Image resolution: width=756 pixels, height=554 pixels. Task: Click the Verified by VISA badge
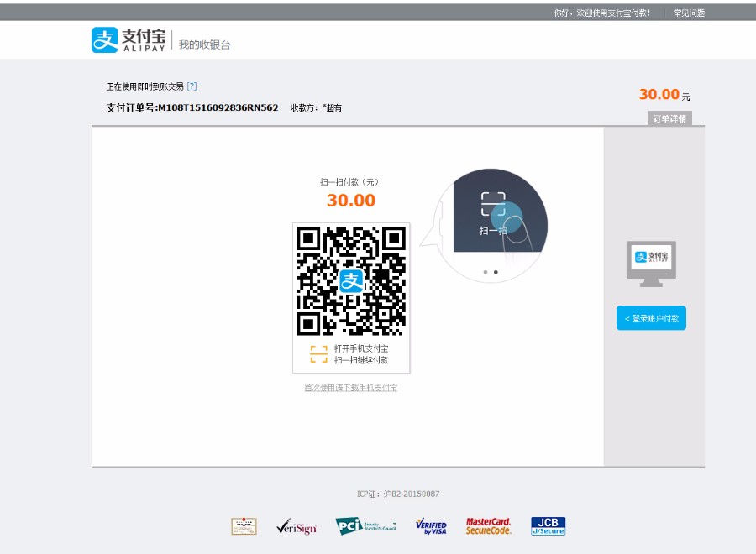431,526
